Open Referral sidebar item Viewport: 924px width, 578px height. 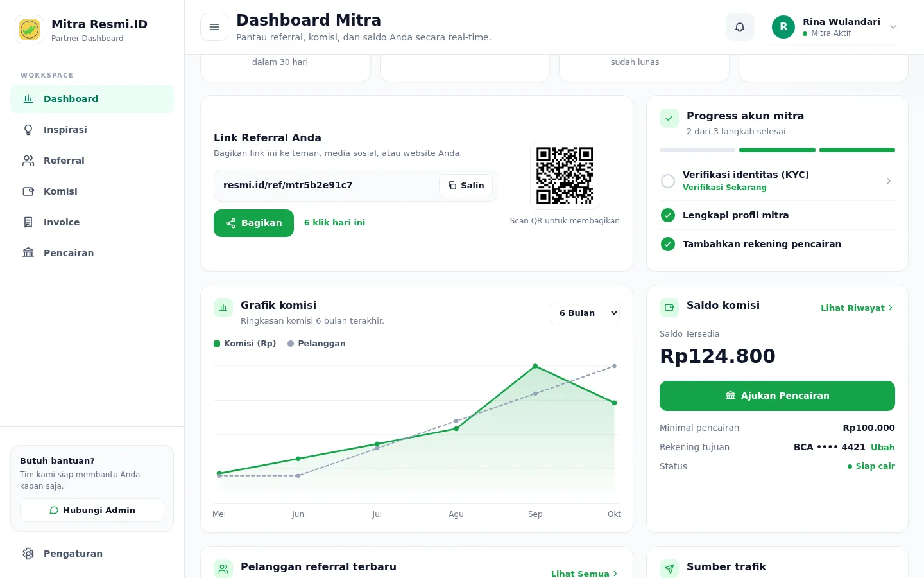pyautogui.click(x=92, y=161)
